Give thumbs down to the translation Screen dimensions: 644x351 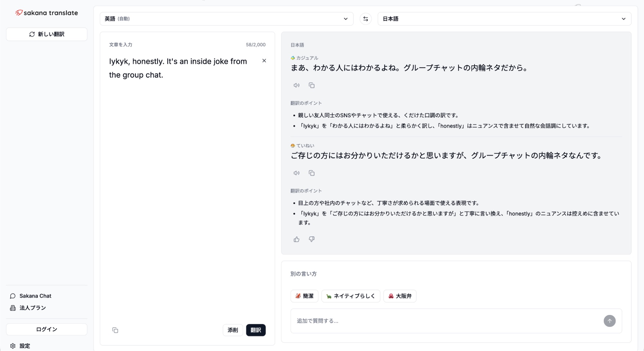[312, 239]
